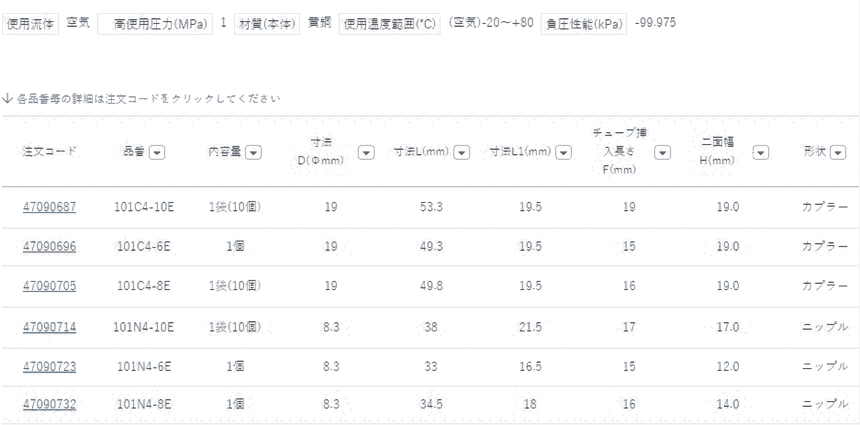Click the 負圧性能(kPa) spec label

click(585, 22)
